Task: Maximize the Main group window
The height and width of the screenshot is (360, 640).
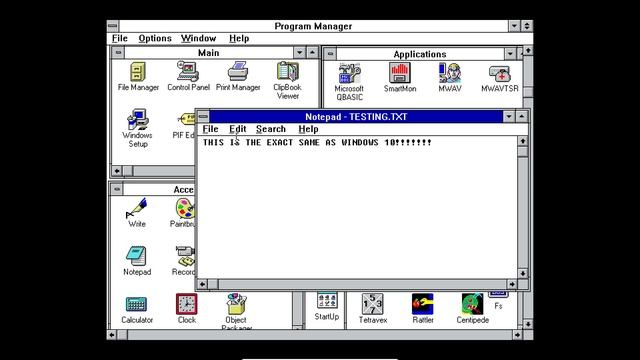Action: (x=312, y=53)
